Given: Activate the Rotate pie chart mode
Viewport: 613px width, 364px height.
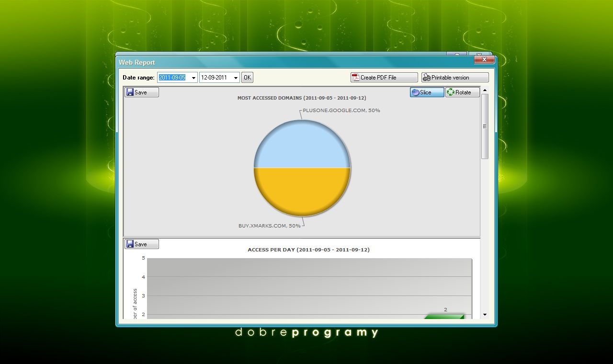Looking at the screenshot, I should coord(462,92).
